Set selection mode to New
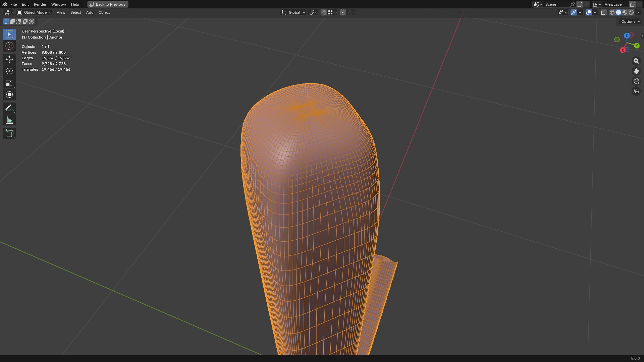Image resolution: width=644 pixels, height=362 pixels. [6, 21]
